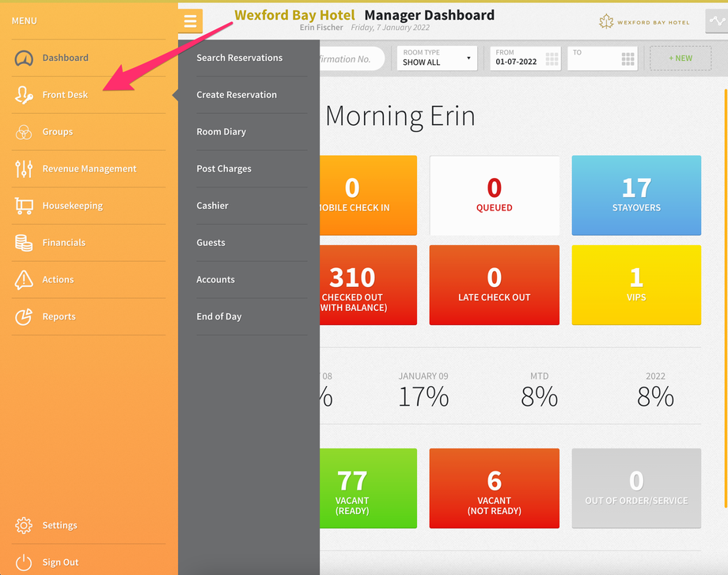Viewport: 728px width, 575px height.
Task: Open the Out of Order/Service tile
Action: (x=636, y=488)
